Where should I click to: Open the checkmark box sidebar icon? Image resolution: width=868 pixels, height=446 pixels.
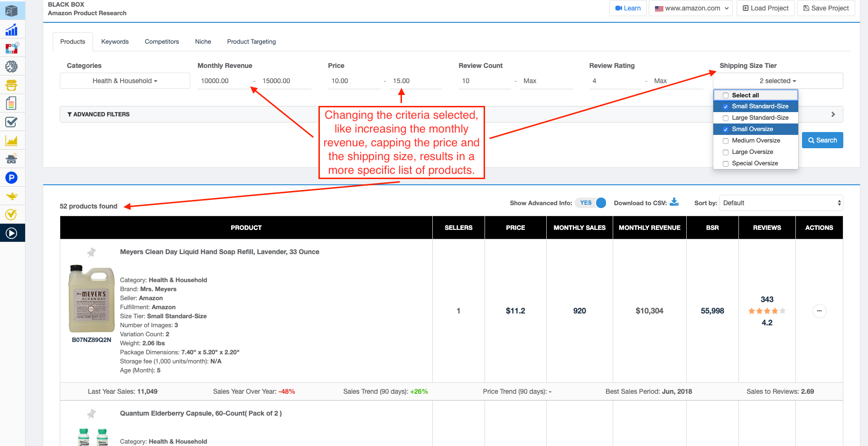click(11, 122)
